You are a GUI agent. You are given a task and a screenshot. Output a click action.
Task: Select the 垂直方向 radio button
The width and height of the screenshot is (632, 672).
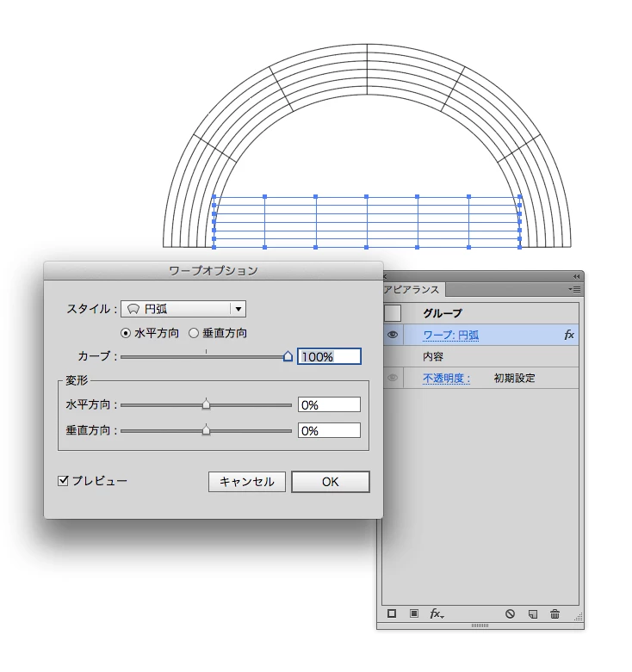point(194,333)
